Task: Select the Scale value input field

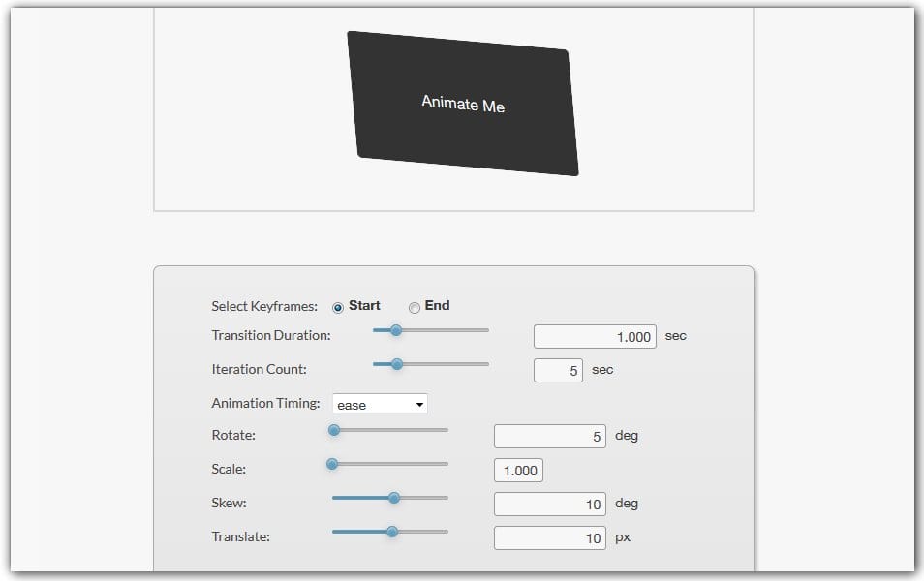Action: [x=518, y=470]
